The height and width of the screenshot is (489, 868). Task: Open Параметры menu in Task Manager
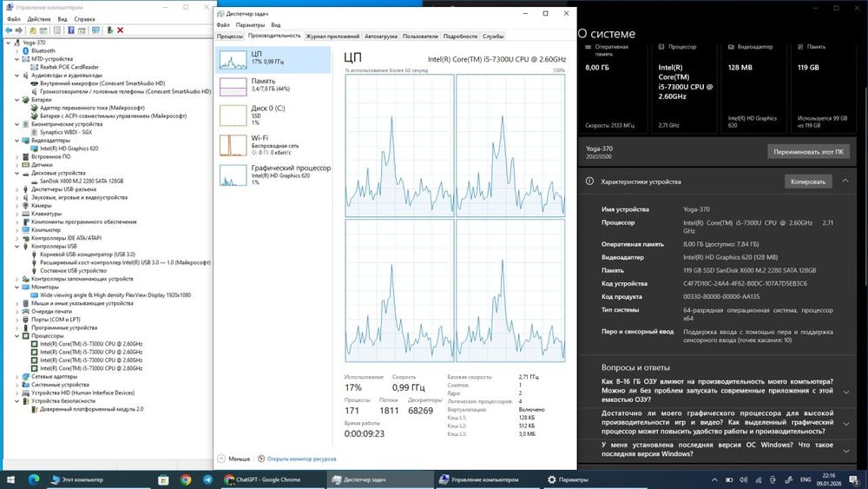click(250, 25)
